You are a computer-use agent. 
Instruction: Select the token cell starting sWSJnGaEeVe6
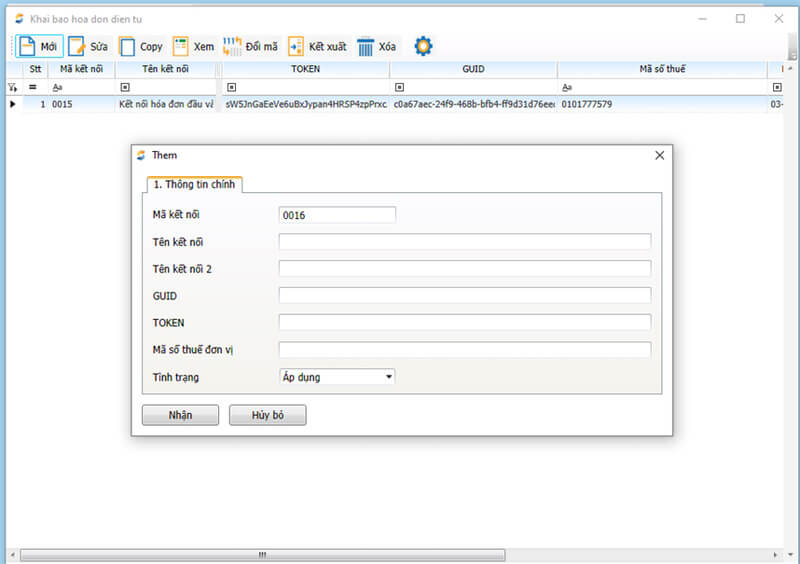[306, 104]
